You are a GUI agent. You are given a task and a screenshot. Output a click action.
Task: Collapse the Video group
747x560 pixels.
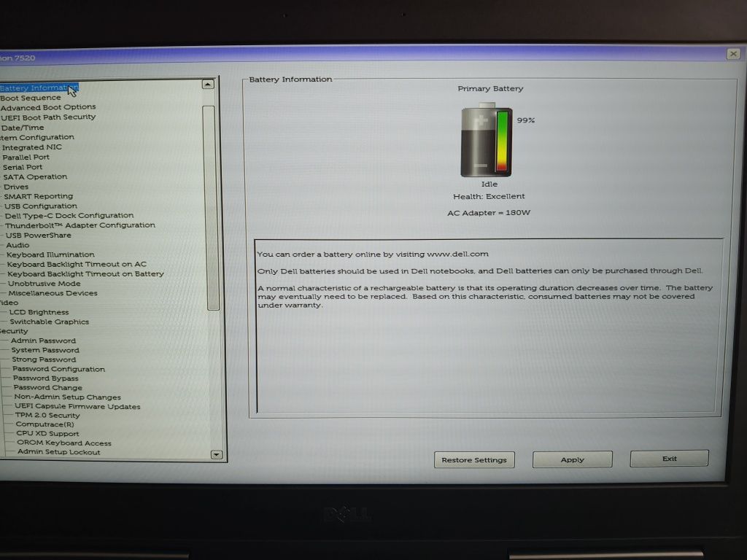pyautogui.click(x=9, y=303)
